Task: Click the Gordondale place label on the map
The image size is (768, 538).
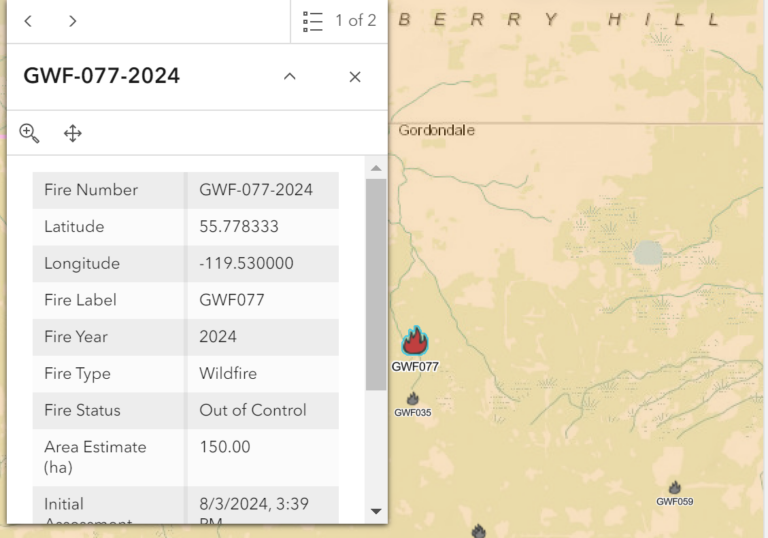Action: click(437, 130)
